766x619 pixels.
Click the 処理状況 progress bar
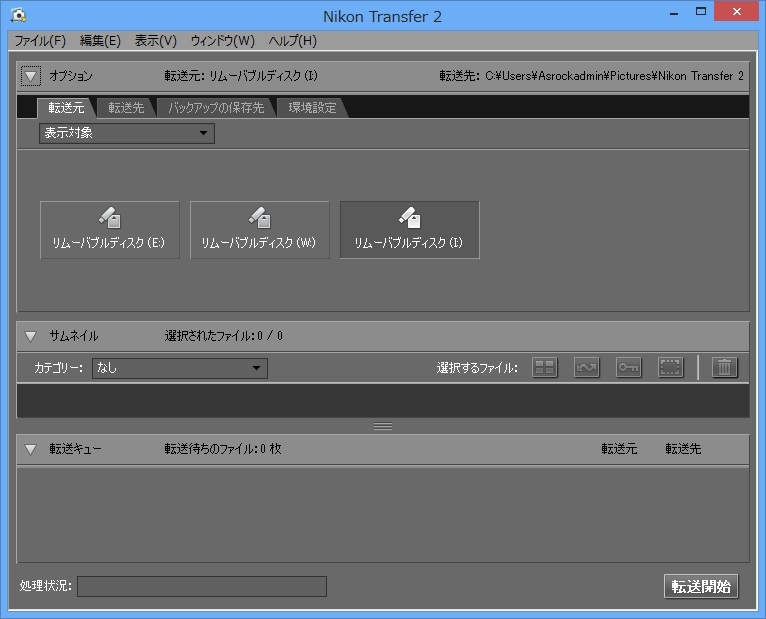202,586
